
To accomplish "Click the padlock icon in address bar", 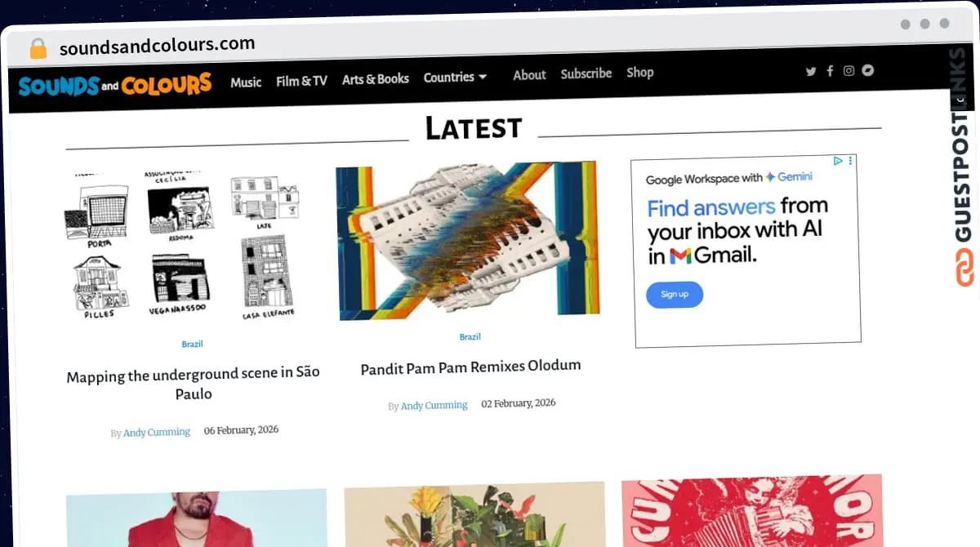I will pos(38,48).
